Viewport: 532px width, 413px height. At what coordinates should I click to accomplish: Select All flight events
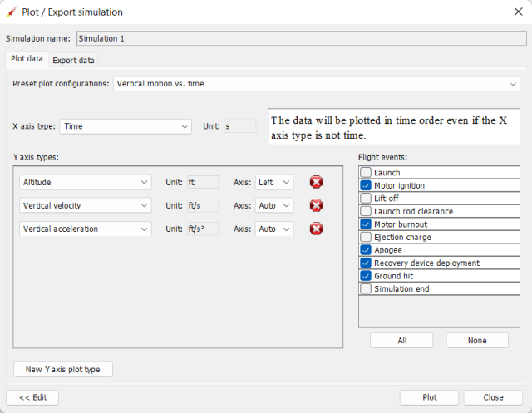pyautogui.click(x=402, y=341)
